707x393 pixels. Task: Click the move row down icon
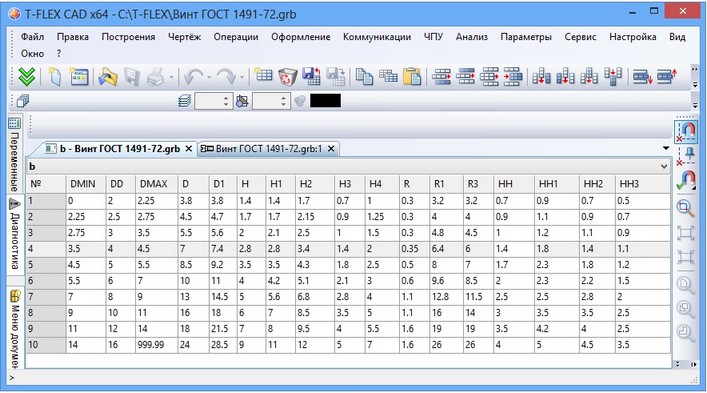tap(643, 77)
